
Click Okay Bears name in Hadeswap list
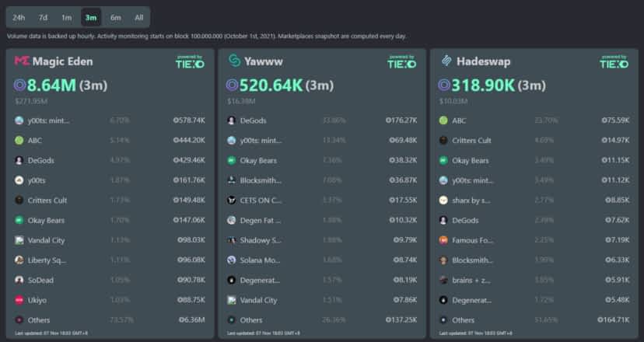pos(471,161)
